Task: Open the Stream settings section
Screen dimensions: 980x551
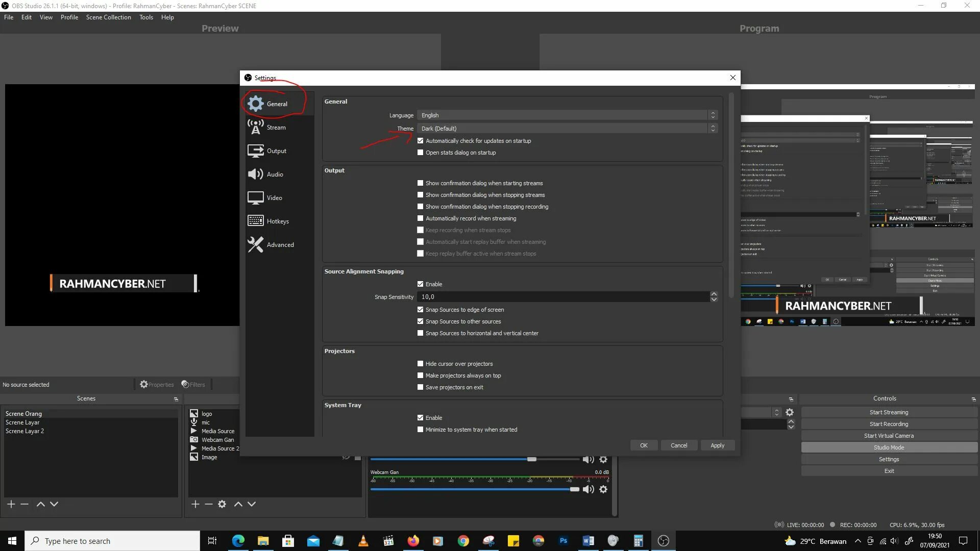Action: pos(276,128)
